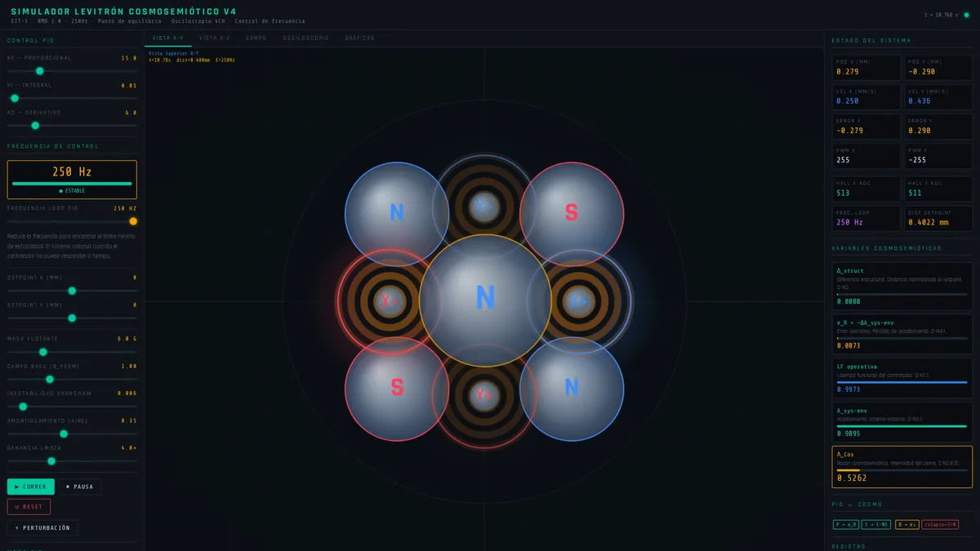Click the Simulador Levitrón Cosmosemiótico V4 title
The height and width of the screenshot is (551, 980).
123,11
